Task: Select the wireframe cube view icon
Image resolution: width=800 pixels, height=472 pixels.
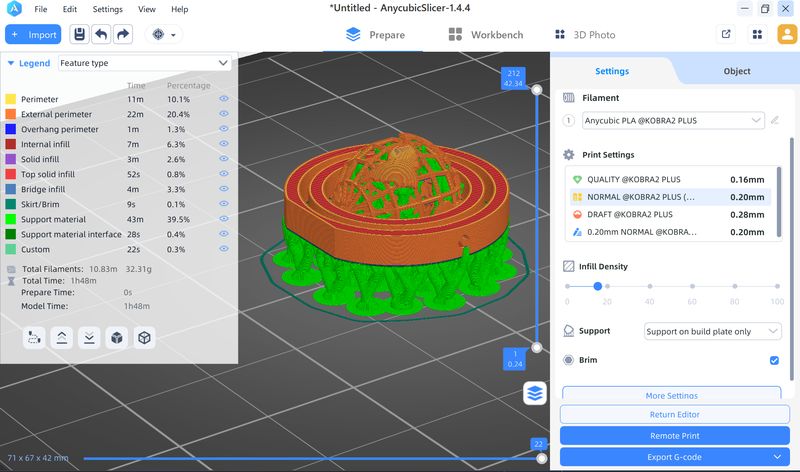Action: 144,338
